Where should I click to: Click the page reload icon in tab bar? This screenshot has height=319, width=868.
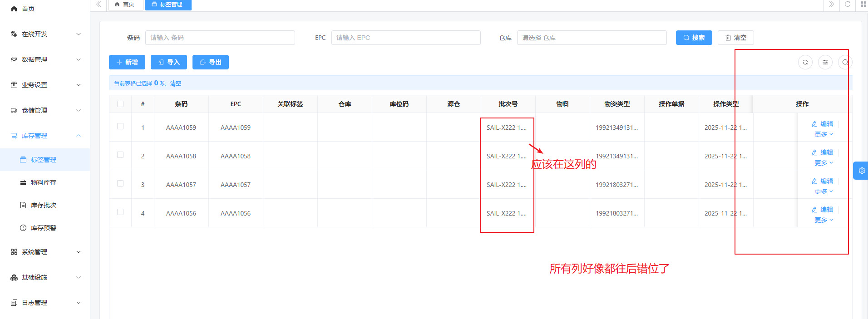[847, 5]
